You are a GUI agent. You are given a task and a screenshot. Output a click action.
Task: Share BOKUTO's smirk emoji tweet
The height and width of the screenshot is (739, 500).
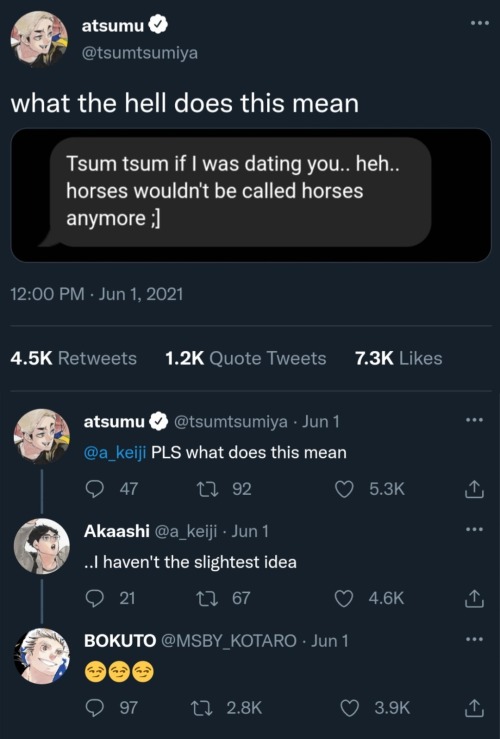[x=474, y=707]
